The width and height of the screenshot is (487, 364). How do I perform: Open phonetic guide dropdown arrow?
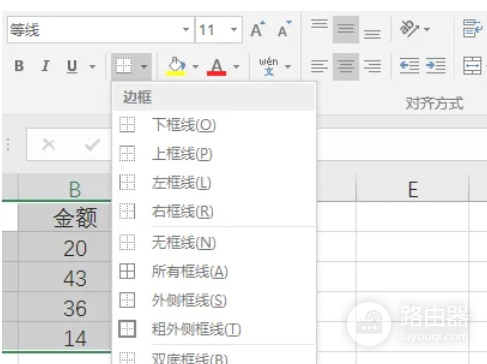288,67
